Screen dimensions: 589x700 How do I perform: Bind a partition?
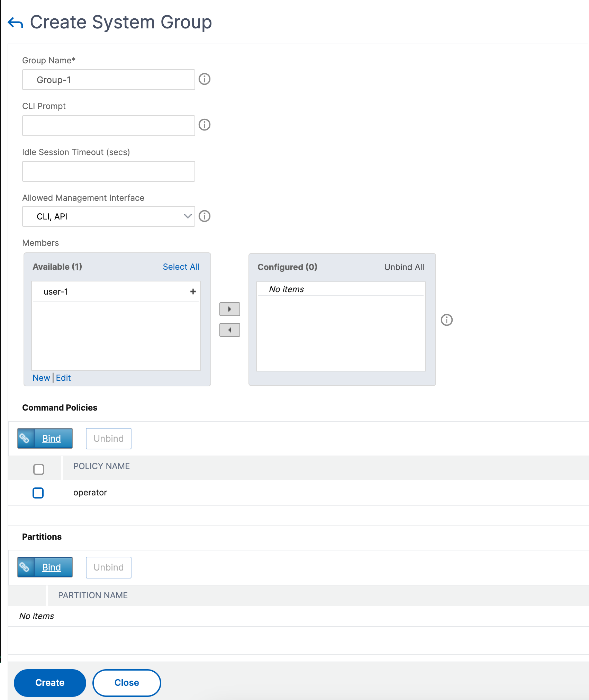(x=45, y=567)
